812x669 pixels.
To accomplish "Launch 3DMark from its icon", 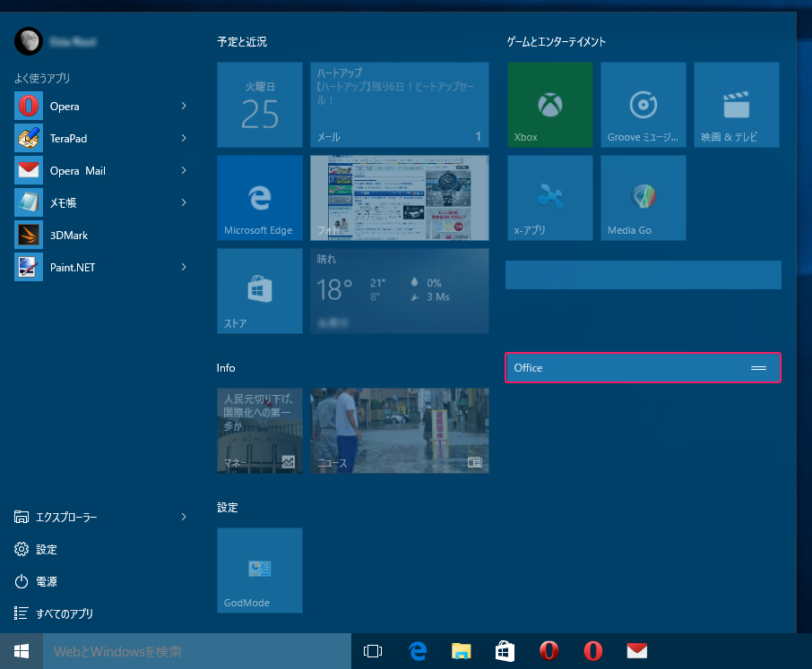I will (29, 235).
